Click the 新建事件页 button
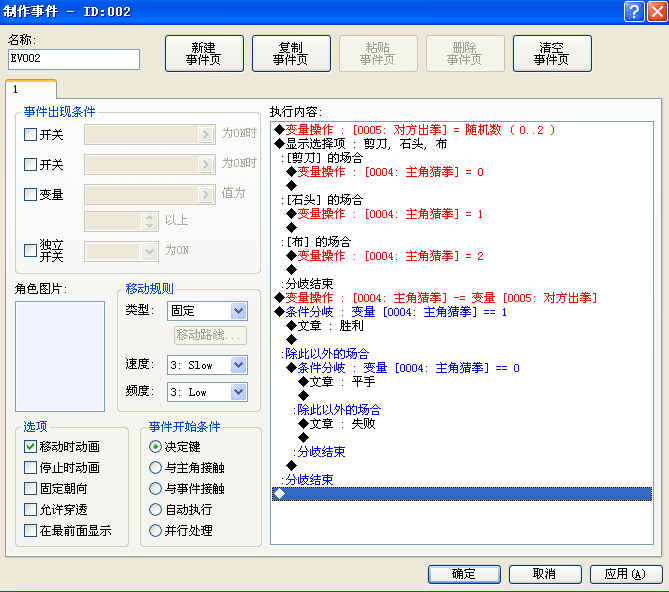This screenshot has width=669, height=592. pyautogui.click(x=204, y=53)
